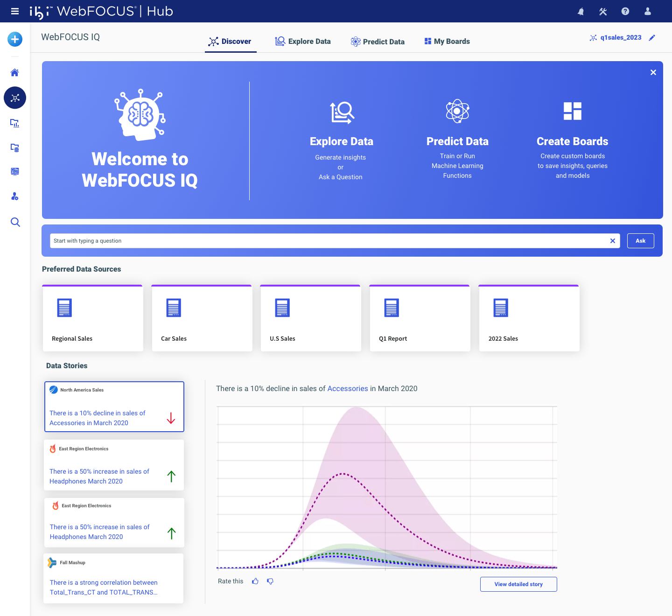The width and height of the screenshot is (672, 616).
Task: Select the North America Sales data story
Action: 114,407
